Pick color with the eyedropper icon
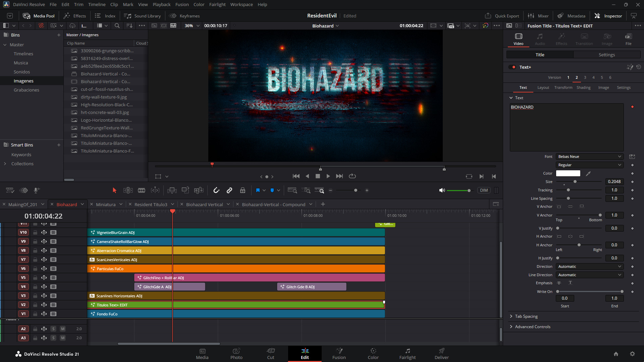Viewport: 644px width, 362px height. coord(588,173)
